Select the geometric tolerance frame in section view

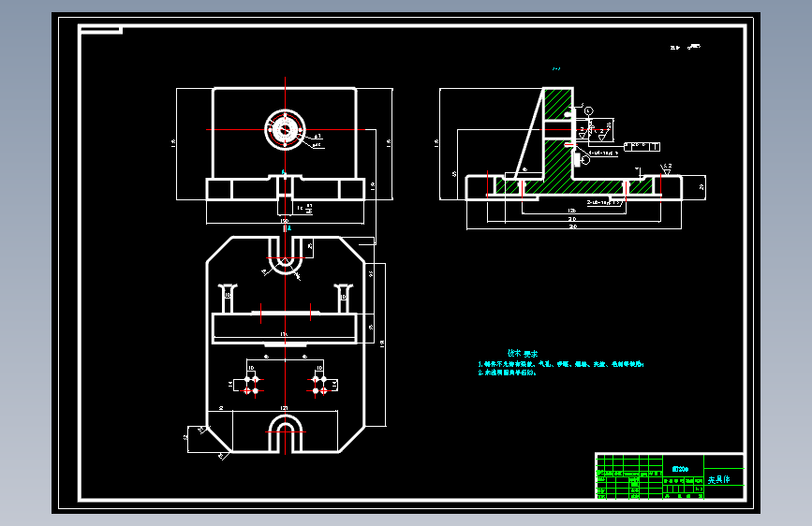click(x=642, y=147)
